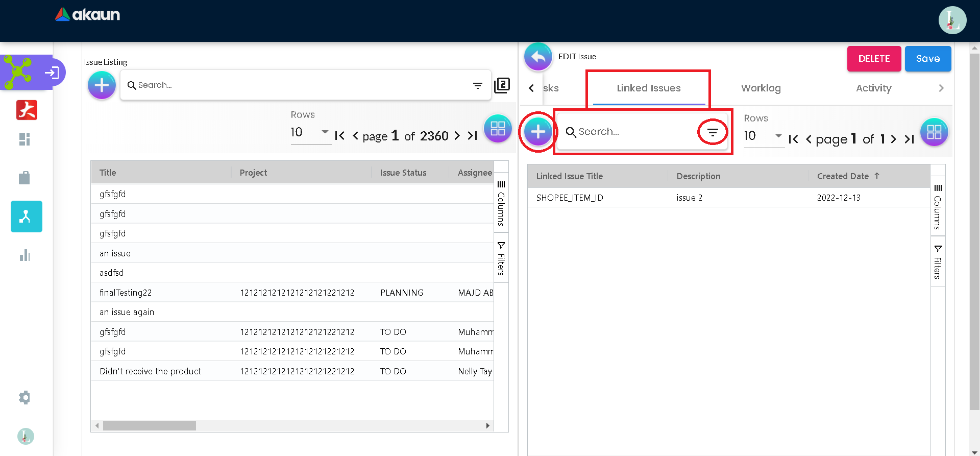Open the clipboard icon in sidebar
The image size is (980, 456).
pos(24,178)
